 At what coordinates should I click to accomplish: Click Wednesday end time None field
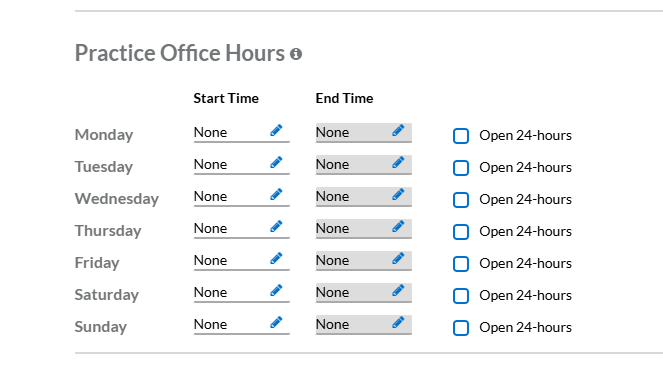(364, 197)
